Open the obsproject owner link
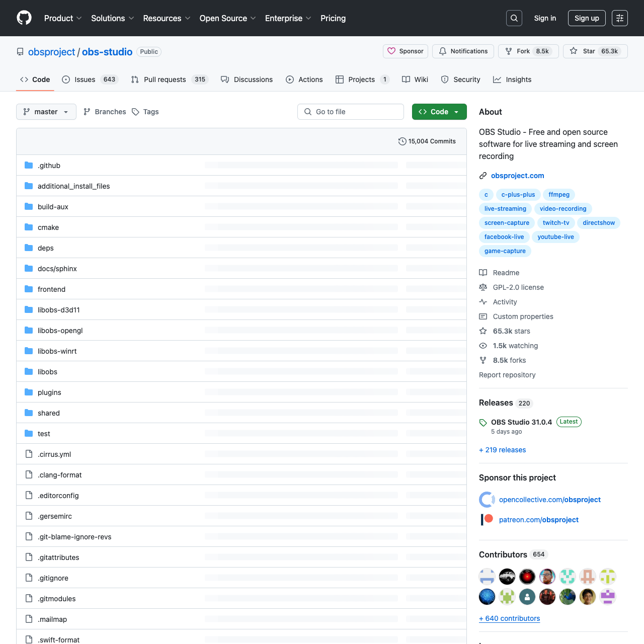Screen dimensions: 644x644 point(51,52)
